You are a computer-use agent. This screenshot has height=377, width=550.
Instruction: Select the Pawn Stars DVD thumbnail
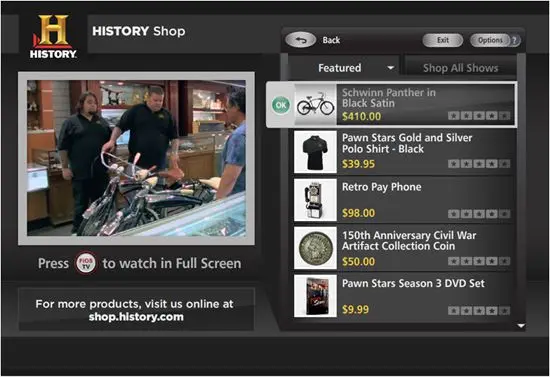[x=315, y=296]
